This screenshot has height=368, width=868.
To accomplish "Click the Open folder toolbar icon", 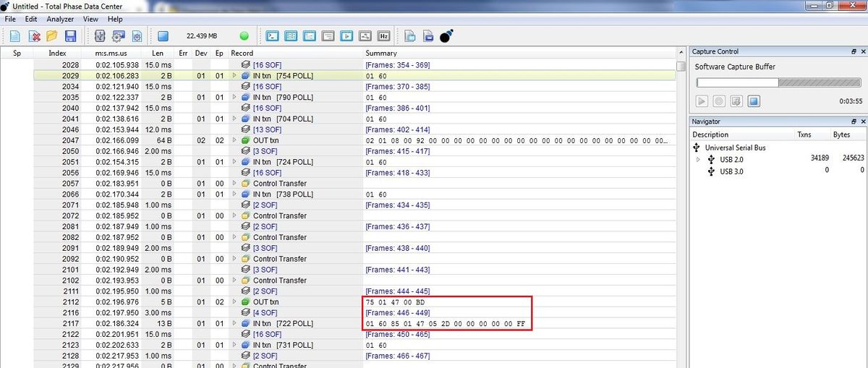I will click(x=52, y=35).
